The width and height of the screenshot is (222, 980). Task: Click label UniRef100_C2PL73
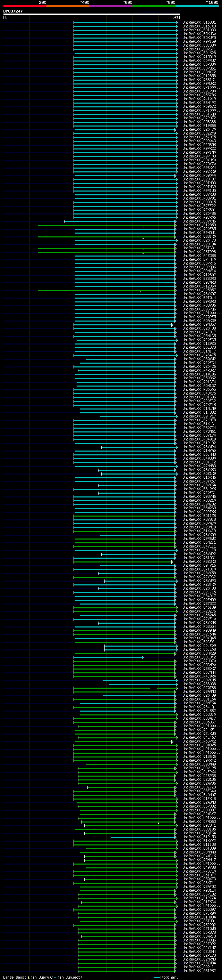pyautogui.click(x=199, y=956)
